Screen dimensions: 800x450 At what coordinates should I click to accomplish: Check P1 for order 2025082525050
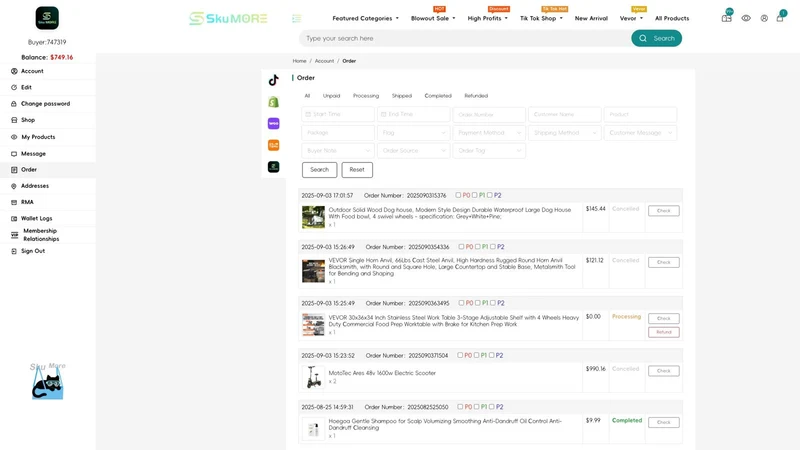click(477, 407)
